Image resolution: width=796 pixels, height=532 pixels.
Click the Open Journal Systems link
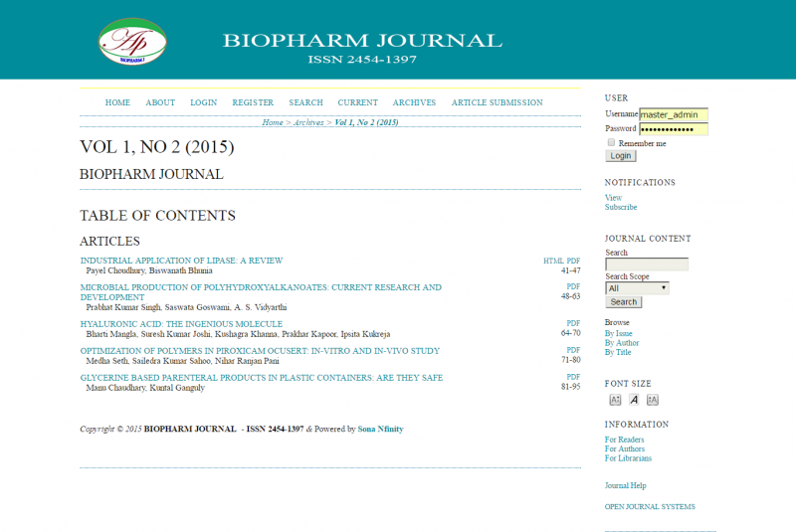pyautogui.click(x=650, y=506)
